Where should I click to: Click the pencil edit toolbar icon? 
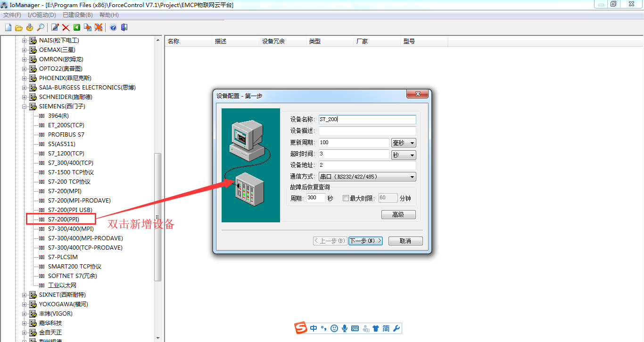point(55,27)
